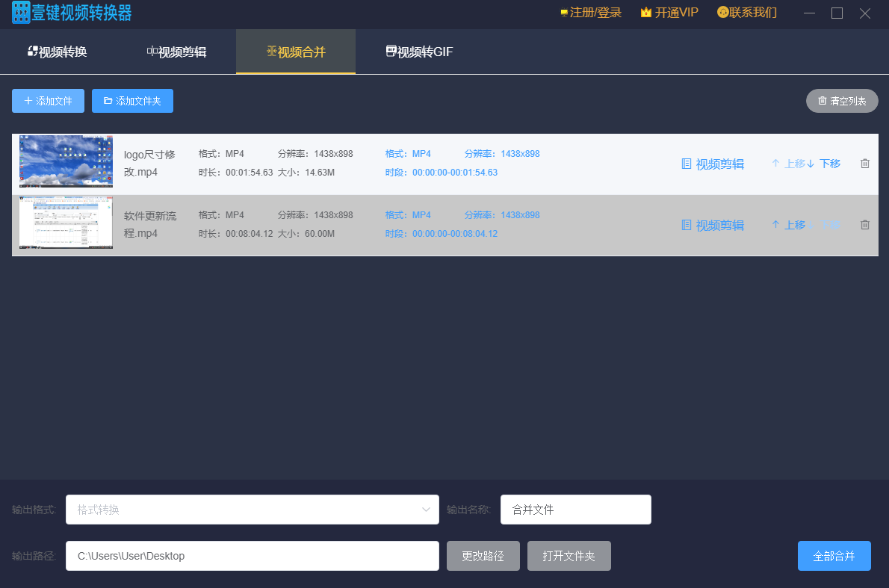Open the 输出格式 format dropdown
This screenshot has width=889, height=588.
click(253, 510)
